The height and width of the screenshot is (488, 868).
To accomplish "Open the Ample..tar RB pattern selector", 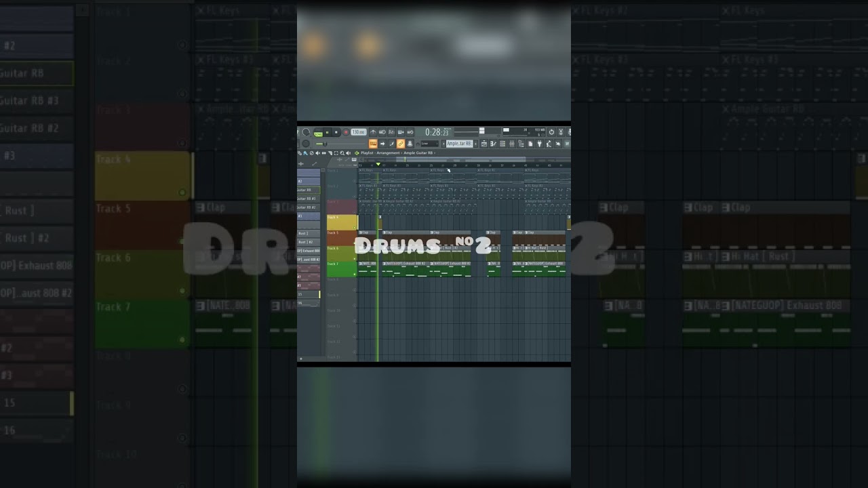I will (x=460, y=144).
